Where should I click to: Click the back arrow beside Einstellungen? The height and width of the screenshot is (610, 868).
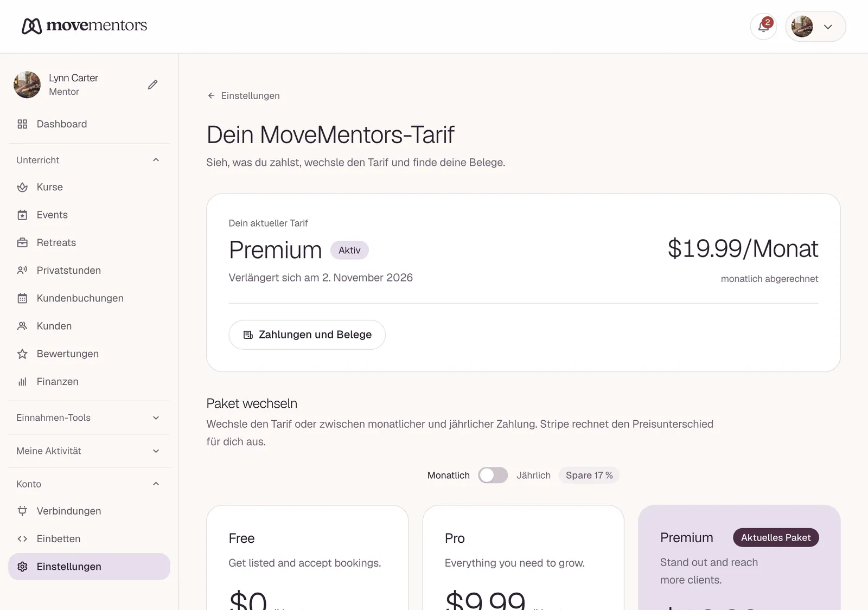pyautogui.click(x=212, y=96)
